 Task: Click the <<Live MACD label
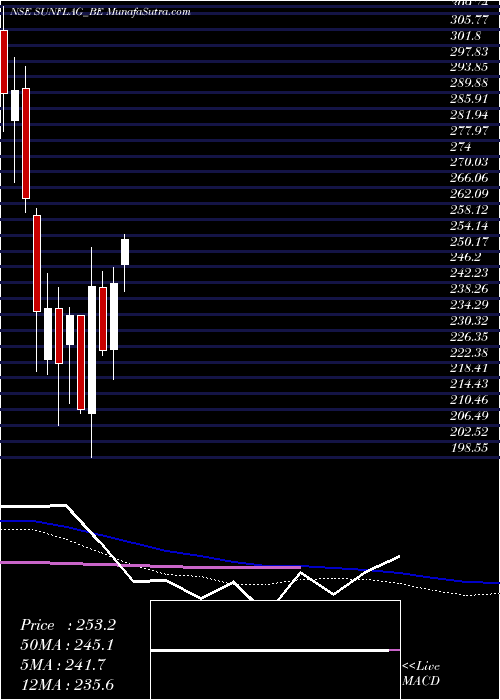(421, 673)
